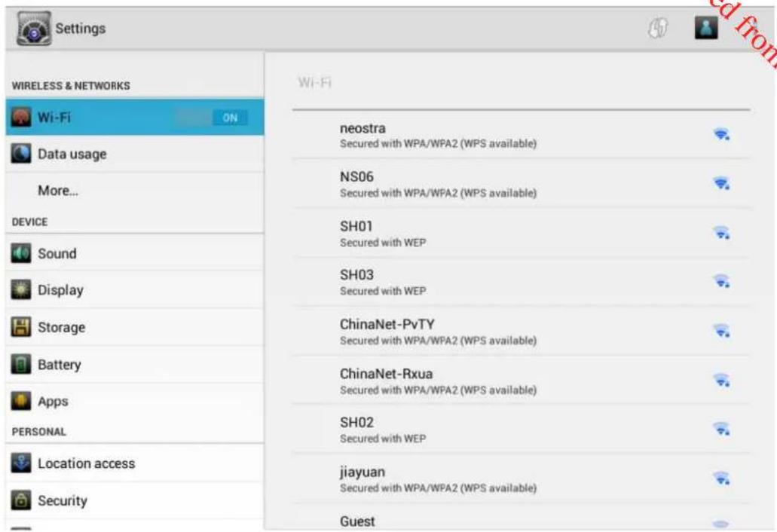
Task: Connect to the neostra network
Action: coord(521,135)
